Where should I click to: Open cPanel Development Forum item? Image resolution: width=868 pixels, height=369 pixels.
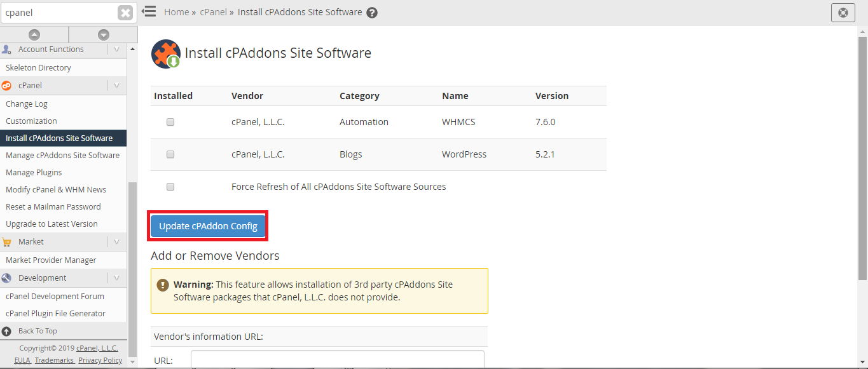55,296
